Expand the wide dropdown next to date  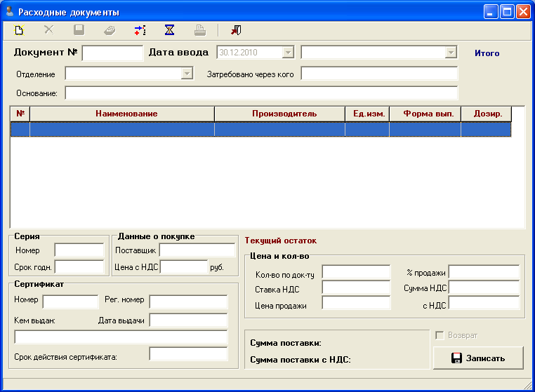451,53
